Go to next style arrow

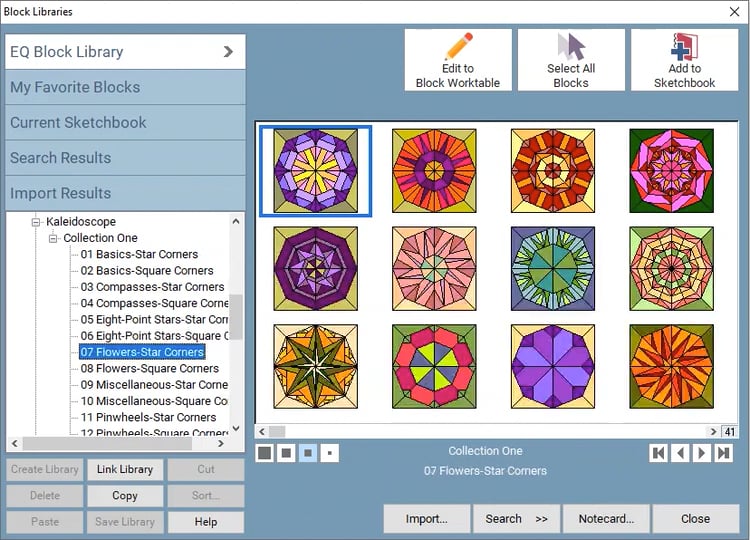click(x=702, y=452)
